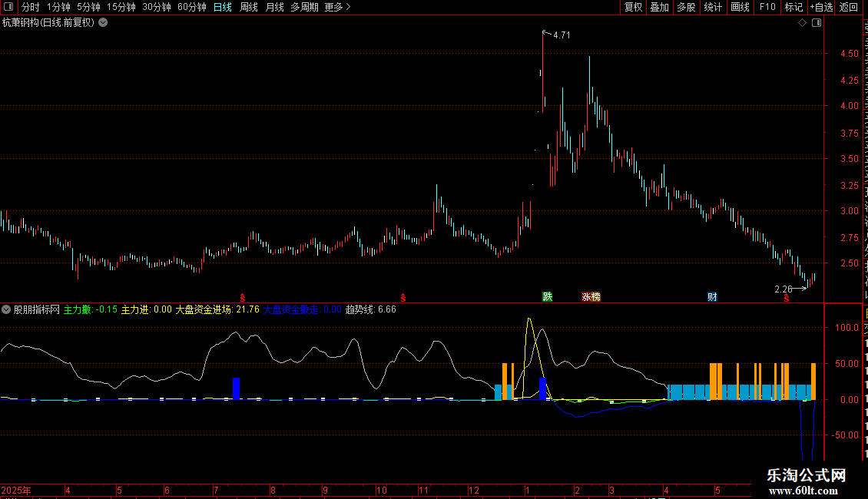
Task: Select the 周线 weekly tab
Action: pos(249,7)
